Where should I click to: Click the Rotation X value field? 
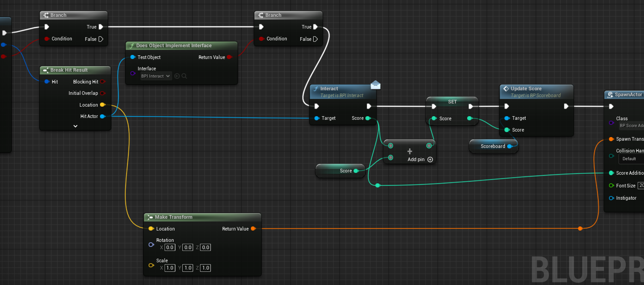[170, 248]
